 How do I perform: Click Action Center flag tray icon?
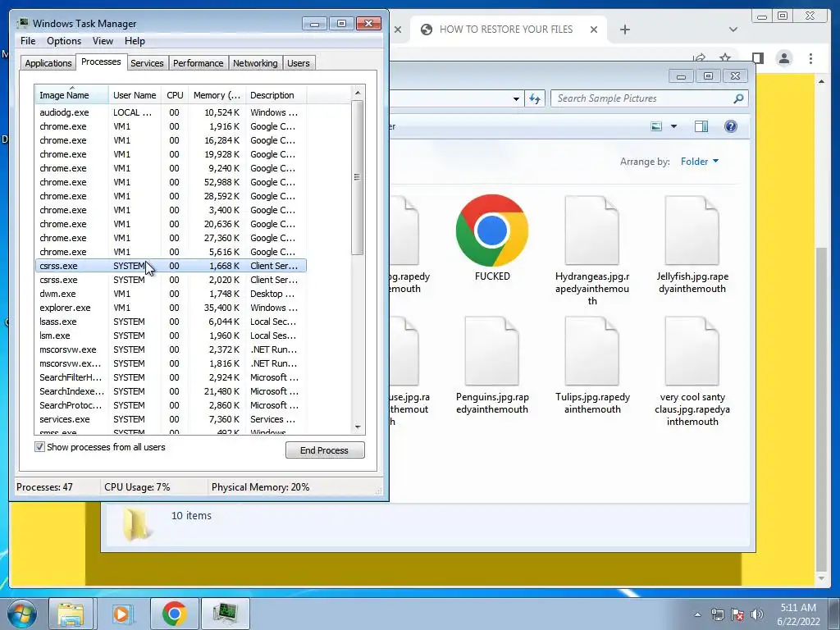[737, 614]
